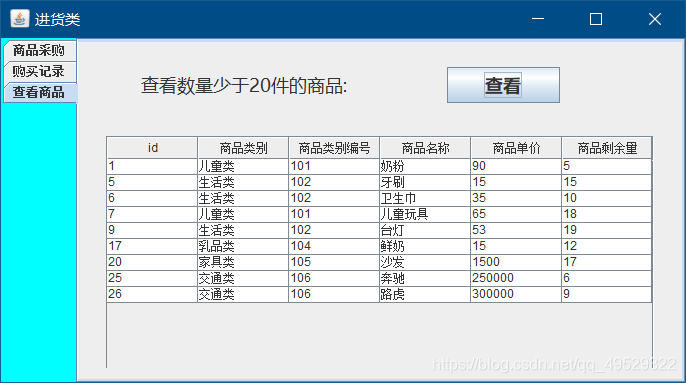Screen dimensions: 686x383
Task: Click the id column header
Action: pyautogui.click(x=152, y=148)
